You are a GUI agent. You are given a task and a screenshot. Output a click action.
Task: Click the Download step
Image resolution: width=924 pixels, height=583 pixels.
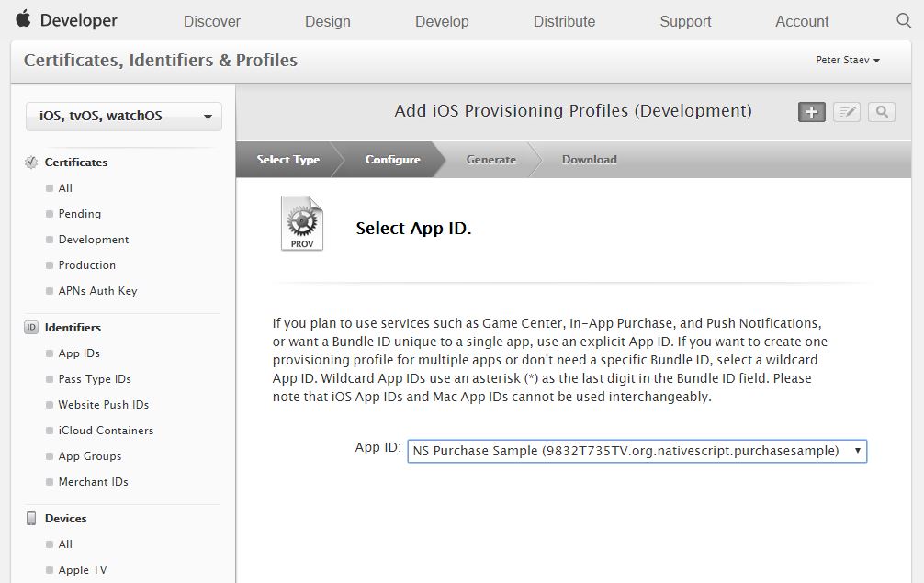pos(590,160)
